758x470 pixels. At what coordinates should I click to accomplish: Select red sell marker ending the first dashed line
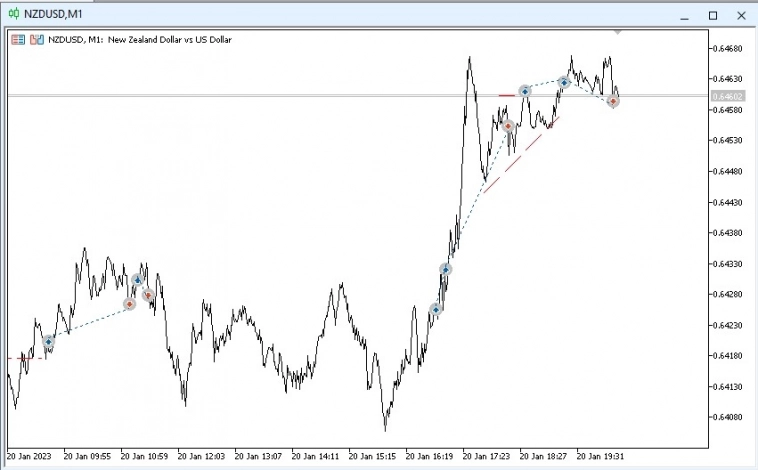pyautogui.click(x=129, y=303)
